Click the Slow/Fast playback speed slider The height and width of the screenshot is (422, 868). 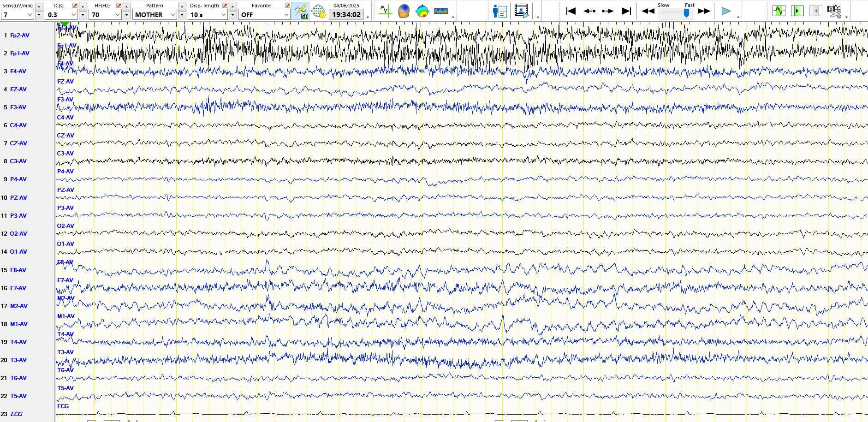coord(676,13)
